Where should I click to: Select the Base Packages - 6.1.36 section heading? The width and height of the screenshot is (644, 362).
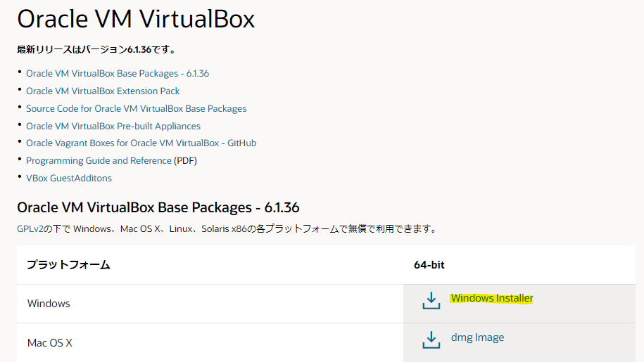point(158,207)
